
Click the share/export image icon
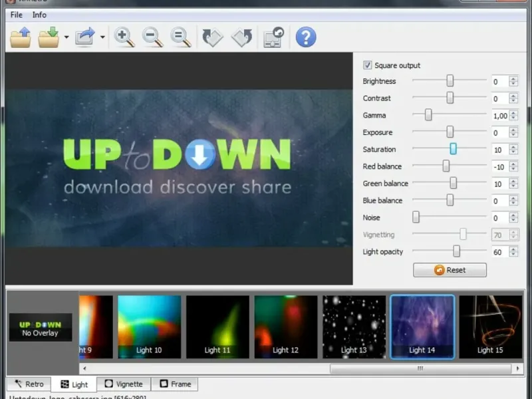85,37
